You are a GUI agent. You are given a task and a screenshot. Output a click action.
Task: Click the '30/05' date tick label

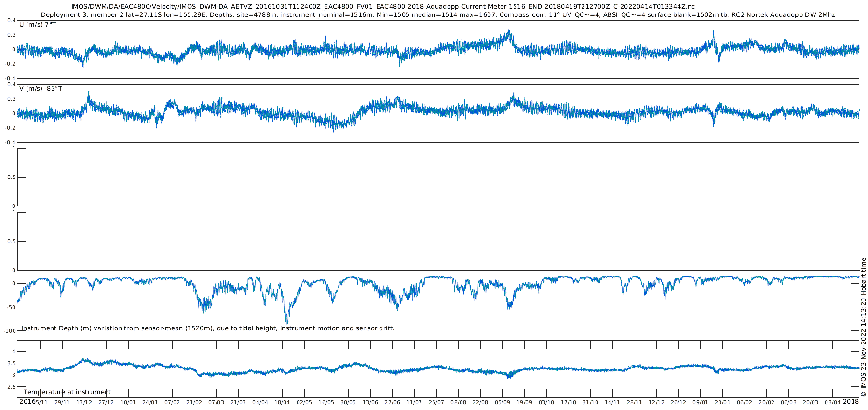coord(348,402)
